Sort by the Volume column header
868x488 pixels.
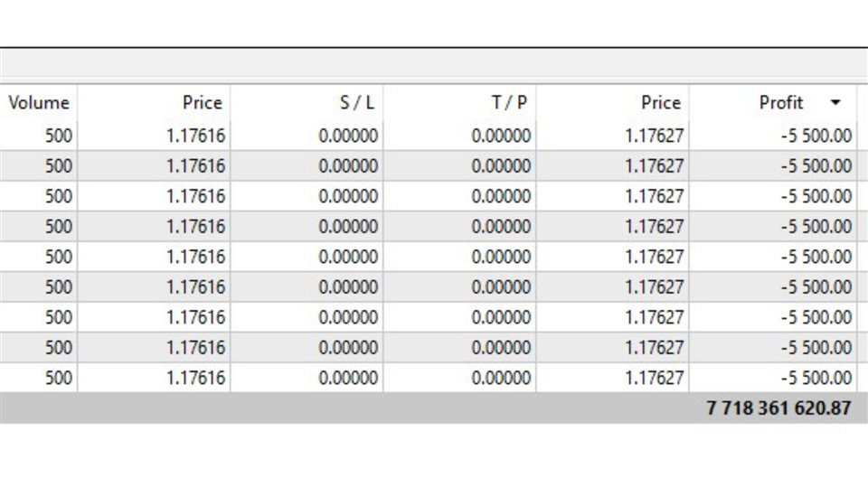[x=39, y=102]
